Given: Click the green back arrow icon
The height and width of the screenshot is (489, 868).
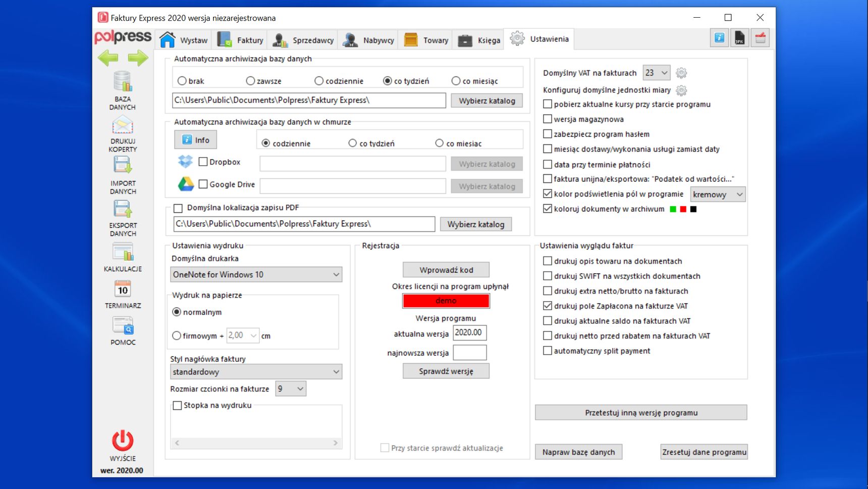Looking at the screenshot, I should pos(108,58).
